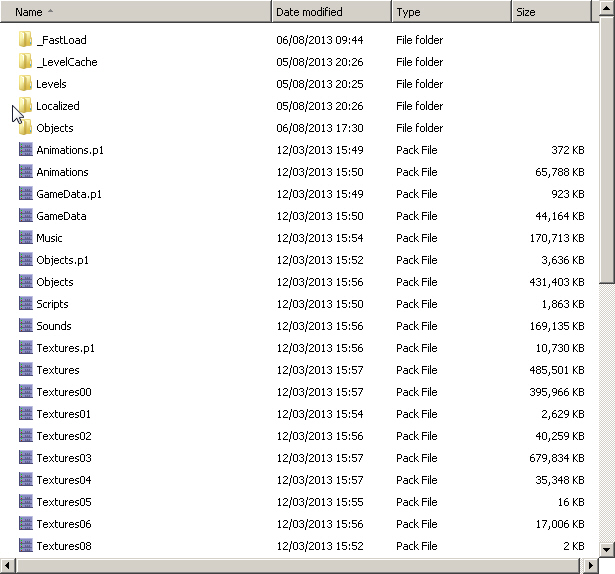
Task: Select the Textures.p1 file name
Action: coord(66,348)
